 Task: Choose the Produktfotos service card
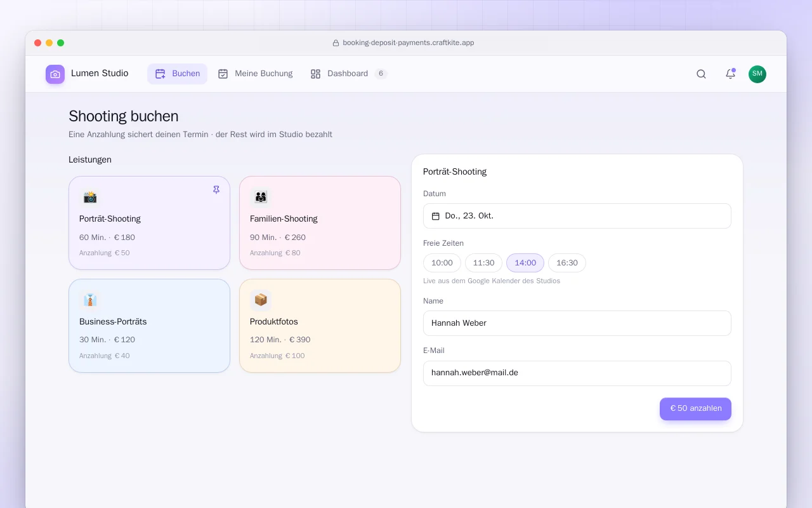coord(320,326)
